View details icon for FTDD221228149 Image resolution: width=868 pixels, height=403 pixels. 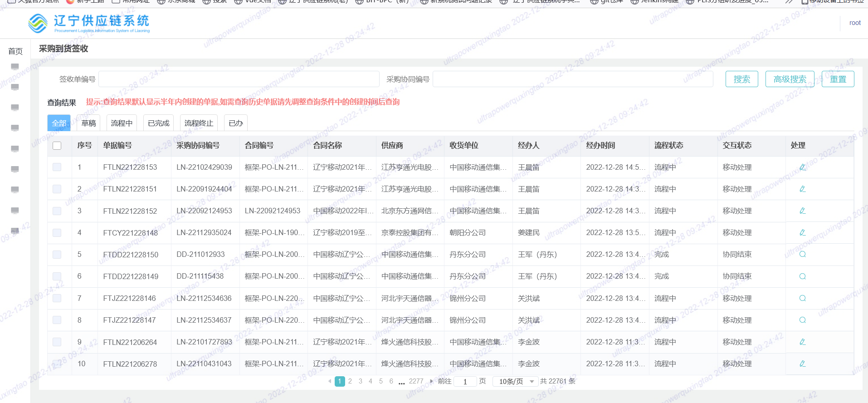802,276
